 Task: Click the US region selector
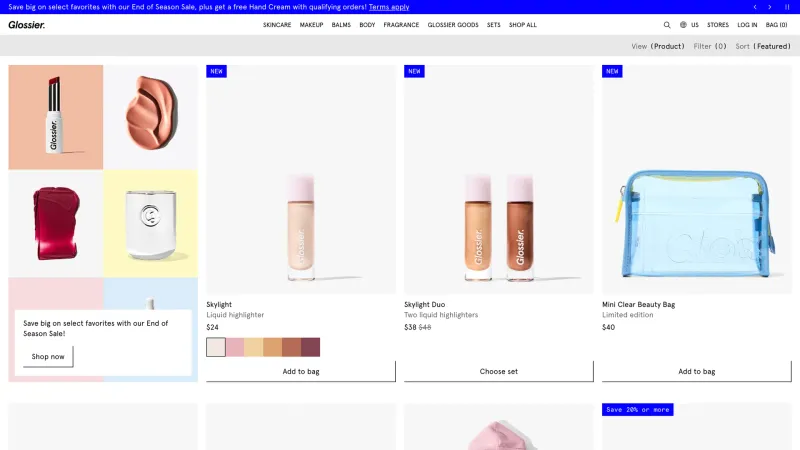tap(694, 24)
